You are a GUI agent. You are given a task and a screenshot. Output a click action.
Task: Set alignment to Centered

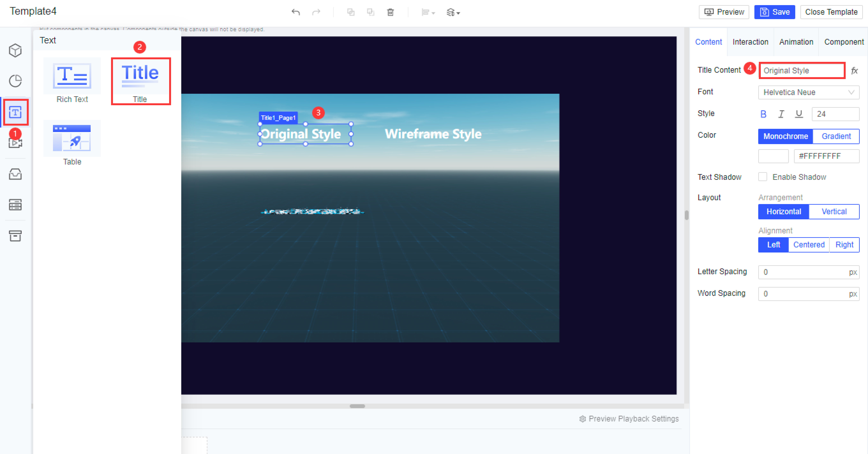point(809,245)
